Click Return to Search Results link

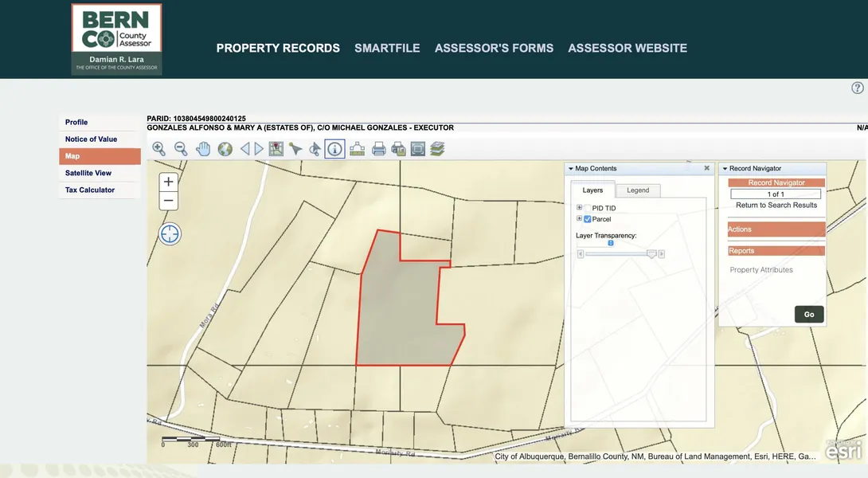[776, 206]
